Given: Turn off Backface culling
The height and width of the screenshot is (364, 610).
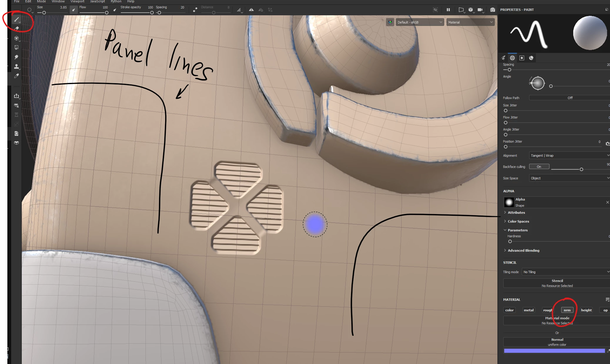Looking at the screenshot, I should point(539,167).
